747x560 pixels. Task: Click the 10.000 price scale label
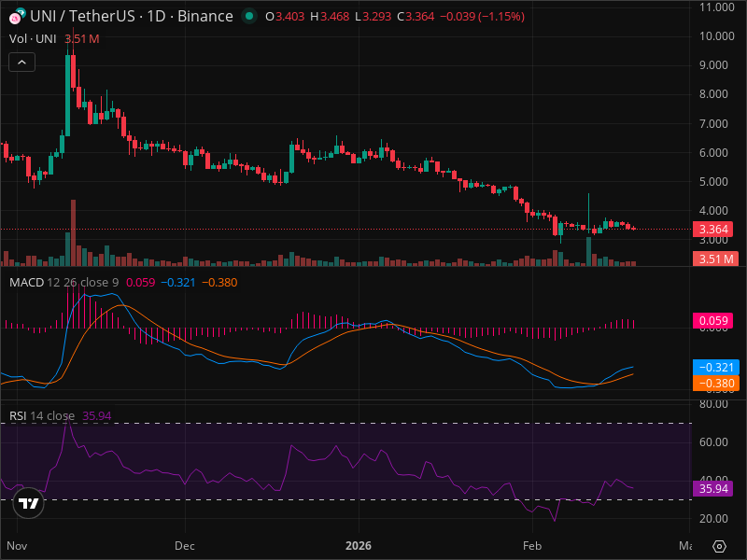pos(716,36)
